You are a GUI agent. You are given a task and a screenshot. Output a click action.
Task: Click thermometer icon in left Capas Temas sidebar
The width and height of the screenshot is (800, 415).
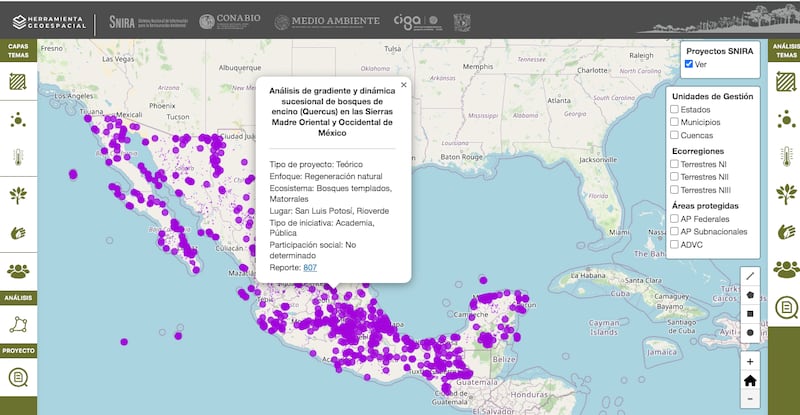coord(18,156)
